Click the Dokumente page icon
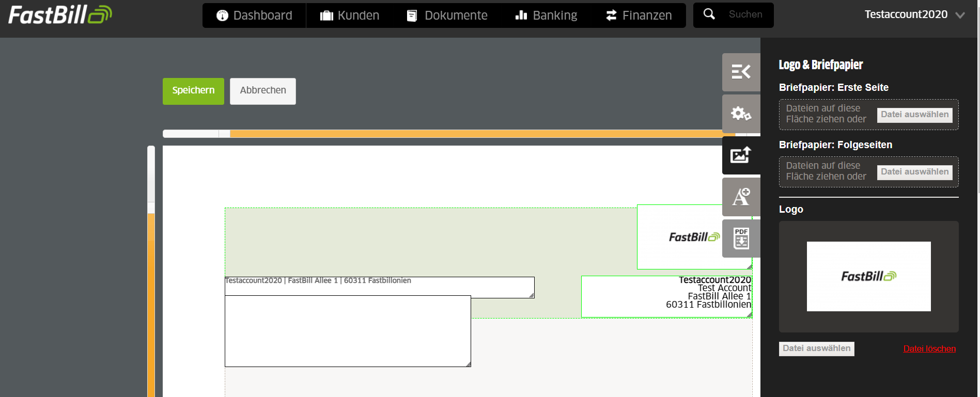The height and width of the screenshot is (397, 980). pyautogui.click(x=412, y=15)
